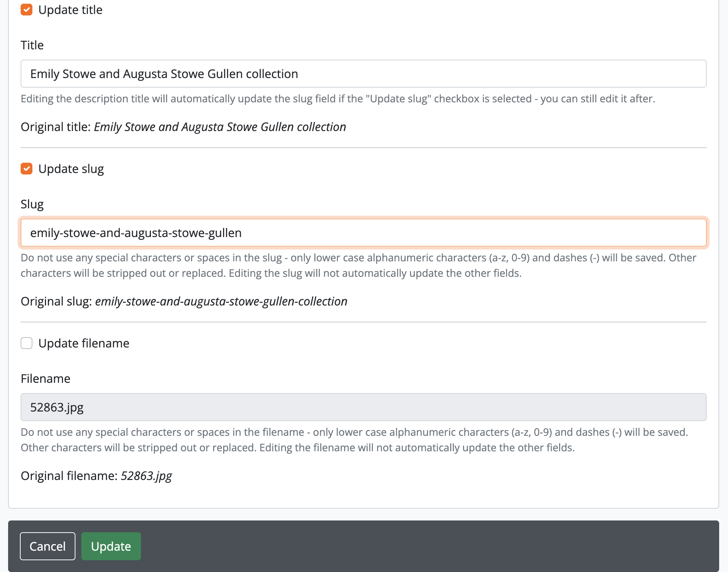Screen dimensions: 728x572
Task: Click the 'Filename' field label
Action: coord(45,378)
